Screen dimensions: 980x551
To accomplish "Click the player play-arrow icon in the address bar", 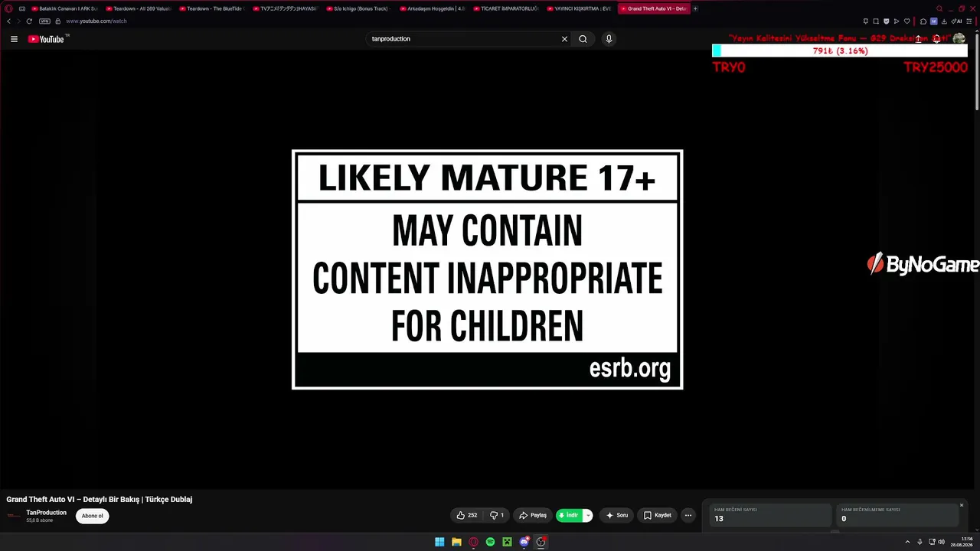I will [x=897, y=21].
